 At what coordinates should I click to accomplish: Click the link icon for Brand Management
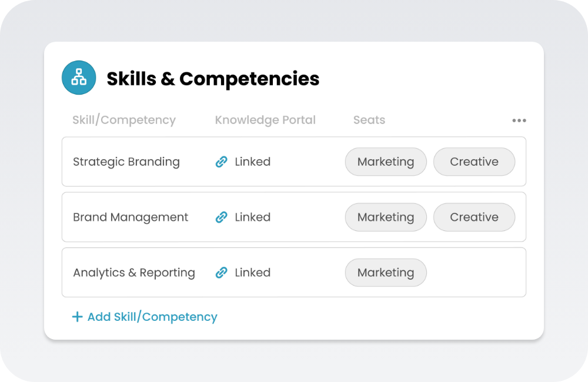221,217
